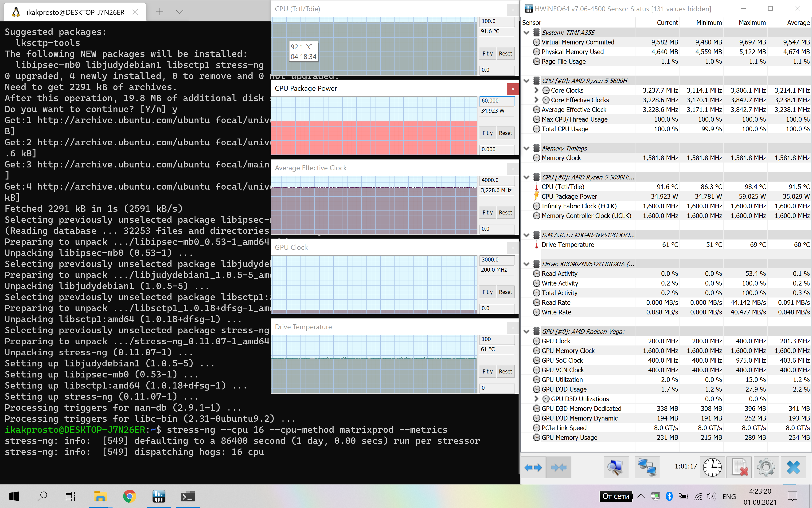Screen dimensions: 812x508
Task: Click the Wi-Fi network tray icon
Action: 698,496
